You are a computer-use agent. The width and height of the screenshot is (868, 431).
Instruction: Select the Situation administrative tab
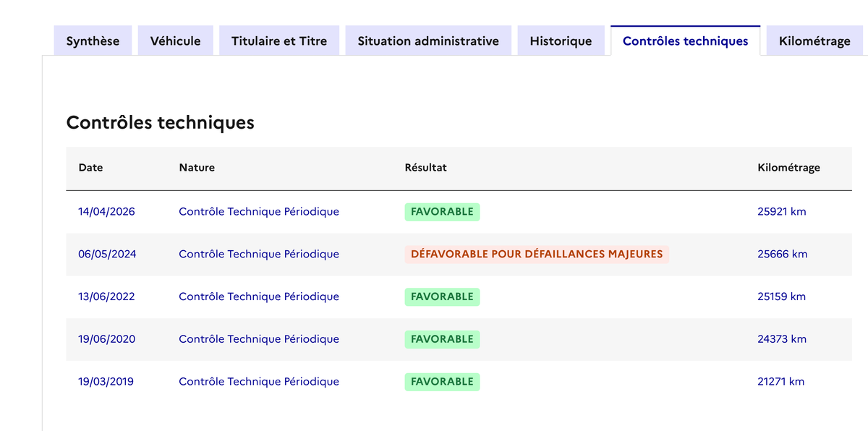click(x=428, y=41)
